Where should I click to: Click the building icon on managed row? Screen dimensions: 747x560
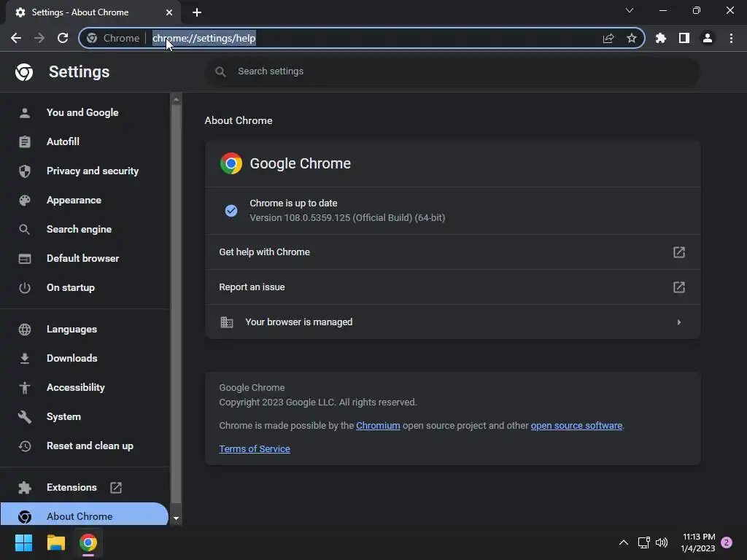(227, 322)
